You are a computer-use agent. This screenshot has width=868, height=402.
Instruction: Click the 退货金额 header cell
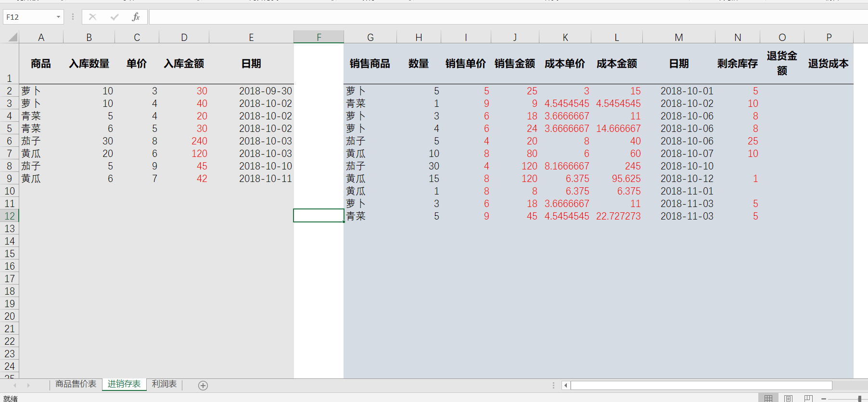[x=782, y=64]
